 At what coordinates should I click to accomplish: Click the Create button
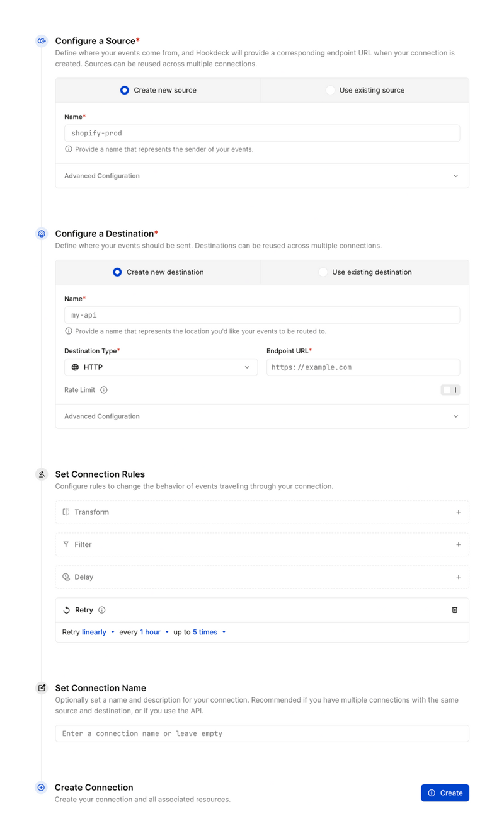pos(445,793)
